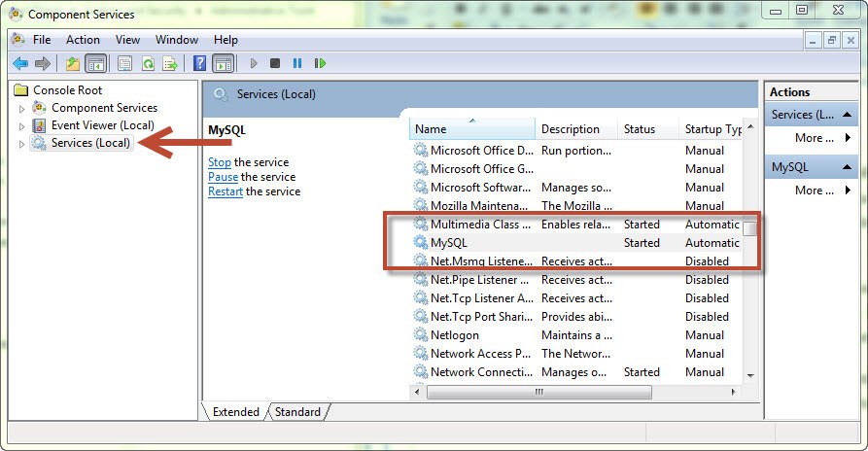Click the horizontal scrollbar right arrow
Screen dimensions: 868x451
pyautogui.click(x=734, y=392)
